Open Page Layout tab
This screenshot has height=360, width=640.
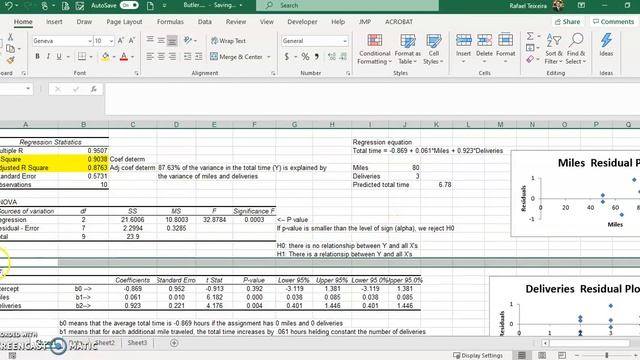(x=124, y=22)
